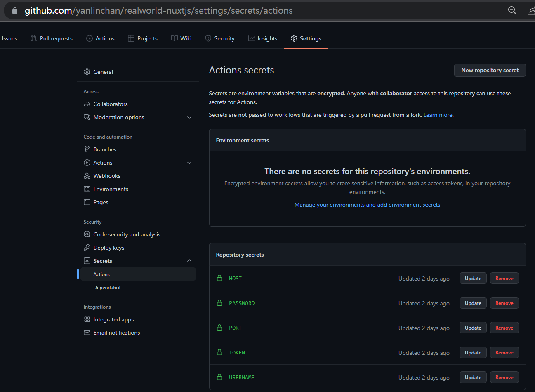Open the Pull requests tab
The width and height of the screenshot is (535, 392).
coord(52,38)
